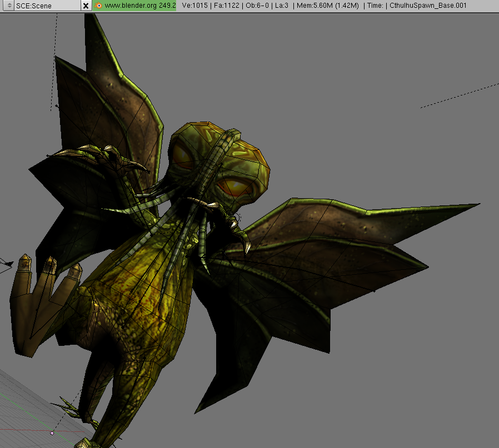Click the La:3 lamp count text
Screen dimensions: 499x448
click(282, 6)
